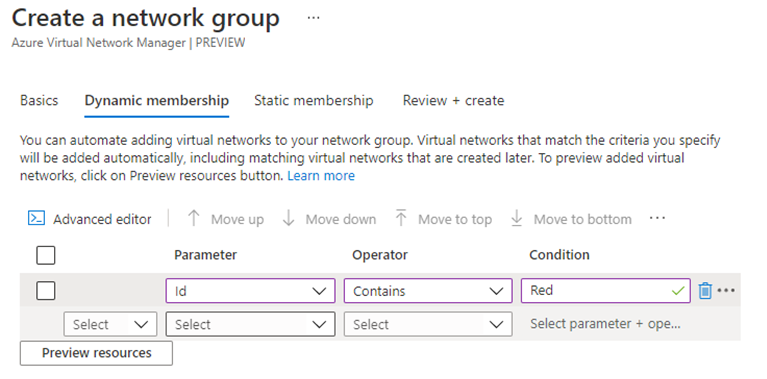Open the Learn more link

(x=321, y=176)
